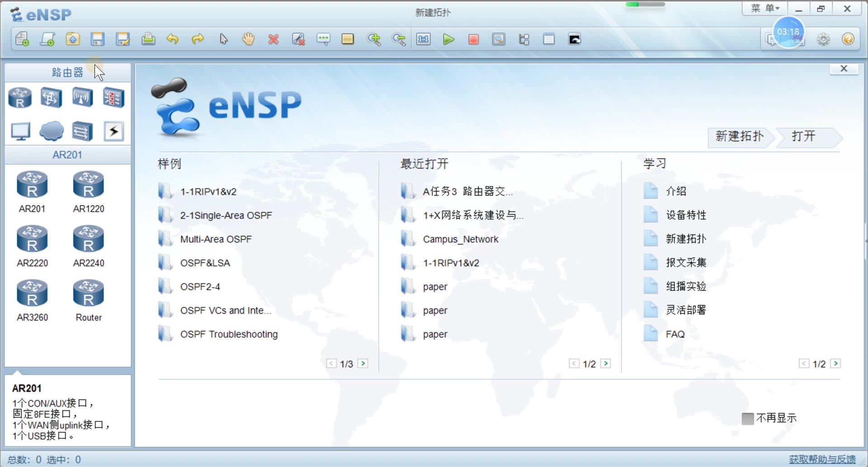Pick the AR2220 router model

32,246
